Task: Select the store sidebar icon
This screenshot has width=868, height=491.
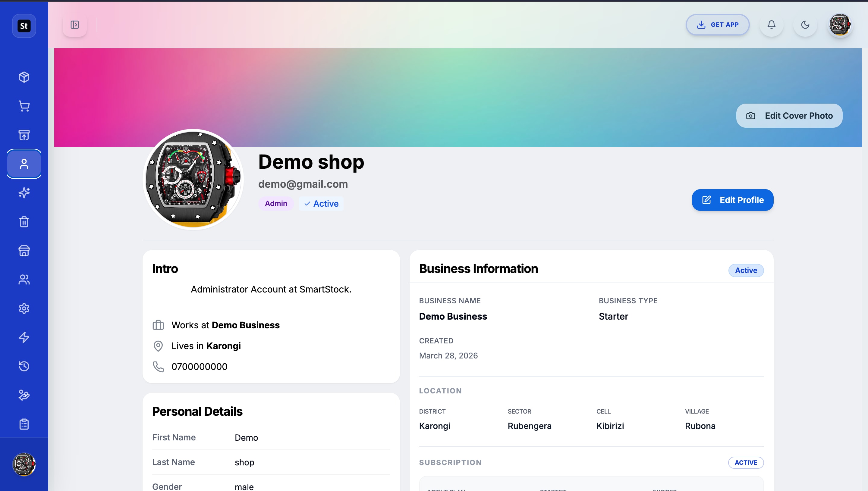Action: 24,251
